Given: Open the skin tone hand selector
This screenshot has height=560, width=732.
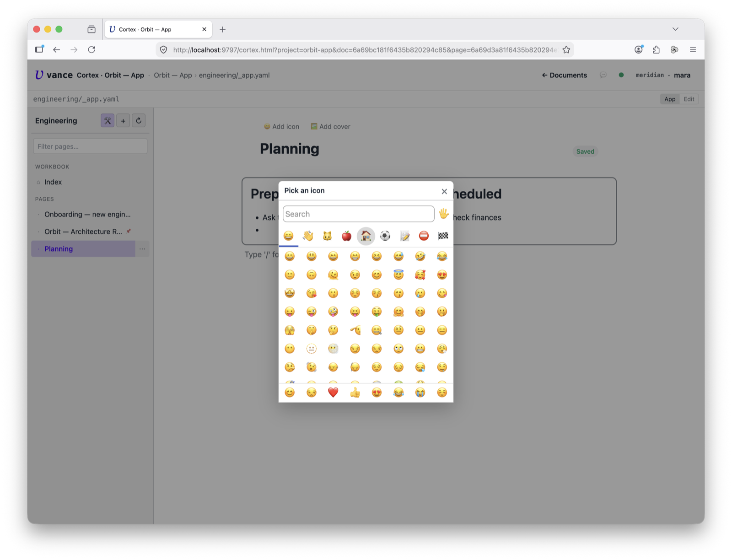Looking at the screenshot, I should click(444, 214).
